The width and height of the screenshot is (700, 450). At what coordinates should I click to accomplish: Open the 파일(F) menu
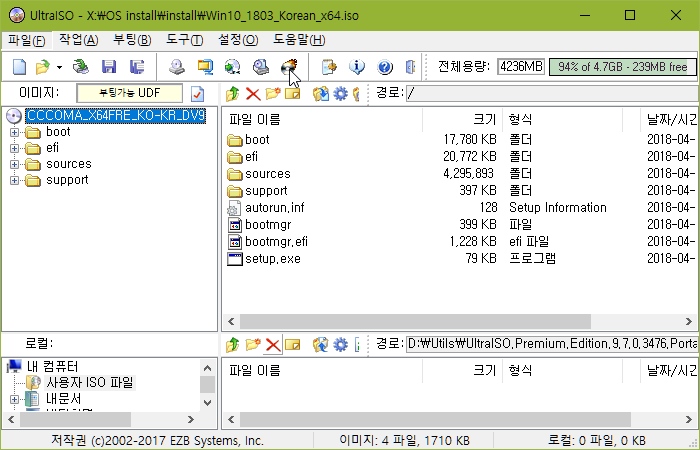click(27, 40)
